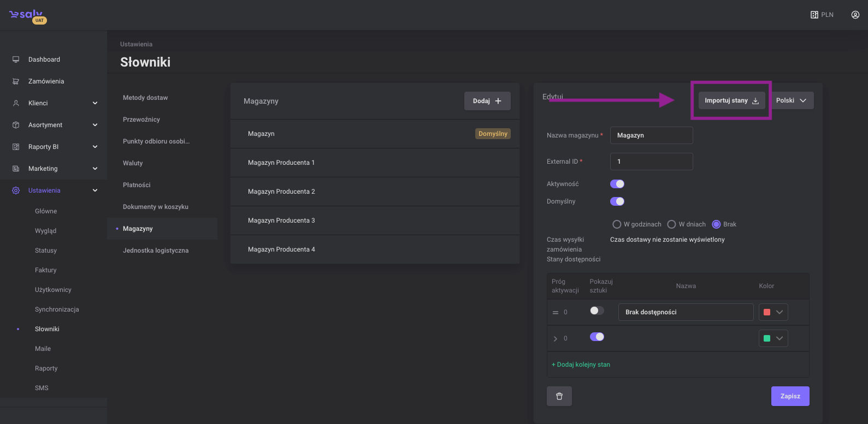Click Dodaj kolejny stan link
868x424 pixels.
click(581, 365)
